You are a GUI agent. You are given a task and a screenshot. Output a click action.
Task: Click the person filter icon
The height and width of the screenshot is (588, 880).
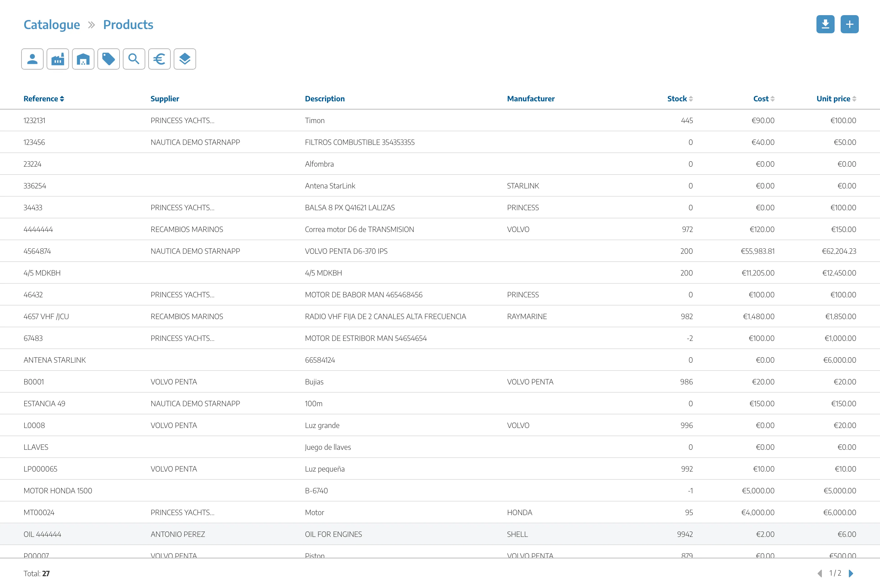tap(32, 59)
